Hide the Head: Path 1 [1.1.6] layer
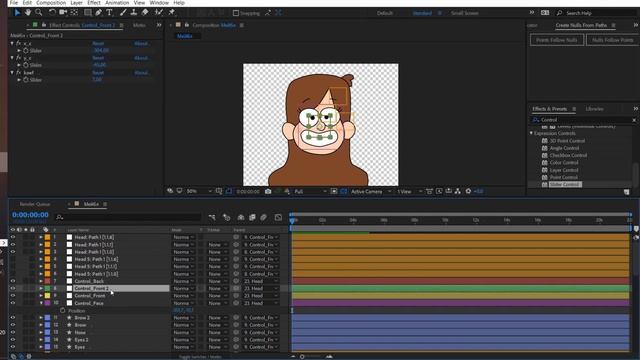This screenshot has width=640, height=360. (x=13, y=237)
